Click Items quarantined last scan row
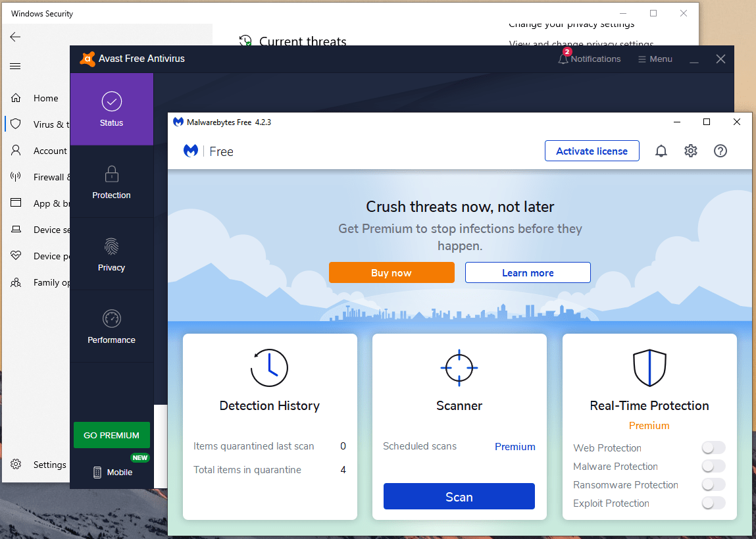The image size is (756, 539). click(270, 446)
